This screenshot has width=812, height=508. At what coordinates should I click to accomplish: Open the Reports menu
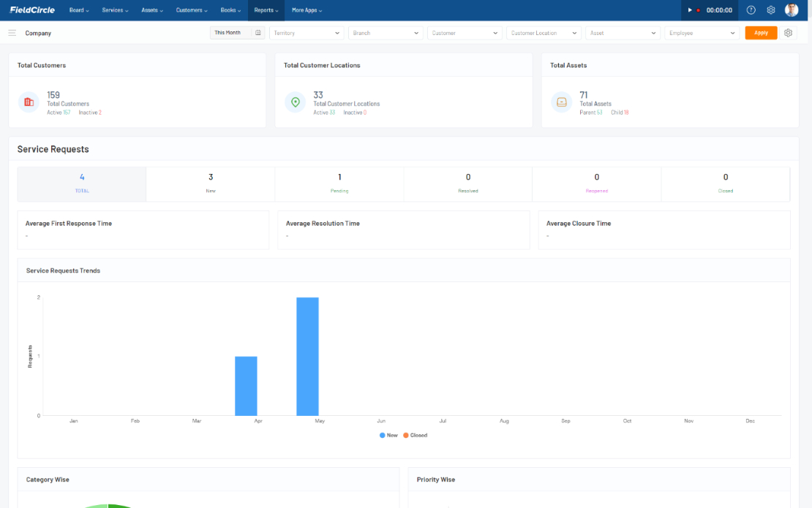(x=266, y=10)
